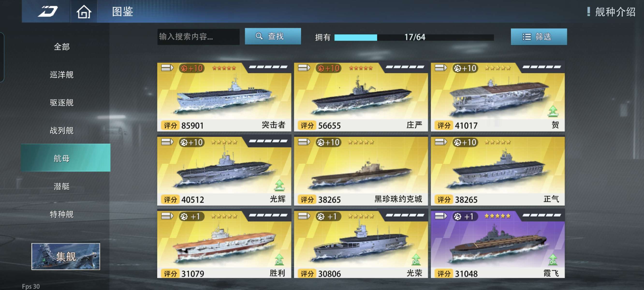The height and width of the screenshot is (290, 644).
Task: Click green upgrade arrow on 贺 card
Action: click(x=553, y=111)
